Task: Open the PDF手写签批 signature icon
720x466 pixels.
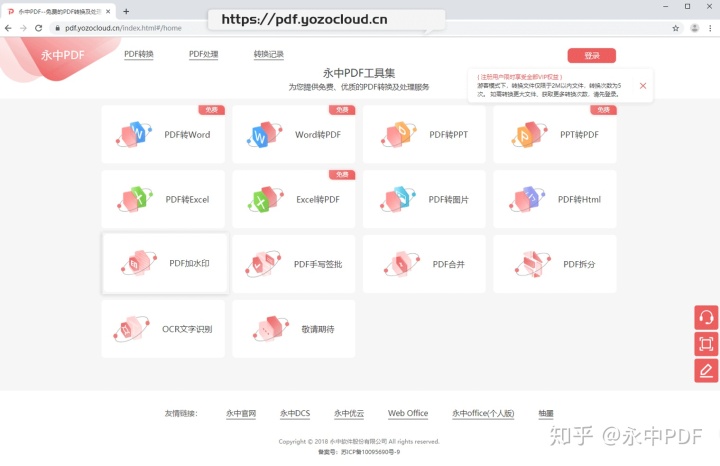Action: tap(263, 264)
